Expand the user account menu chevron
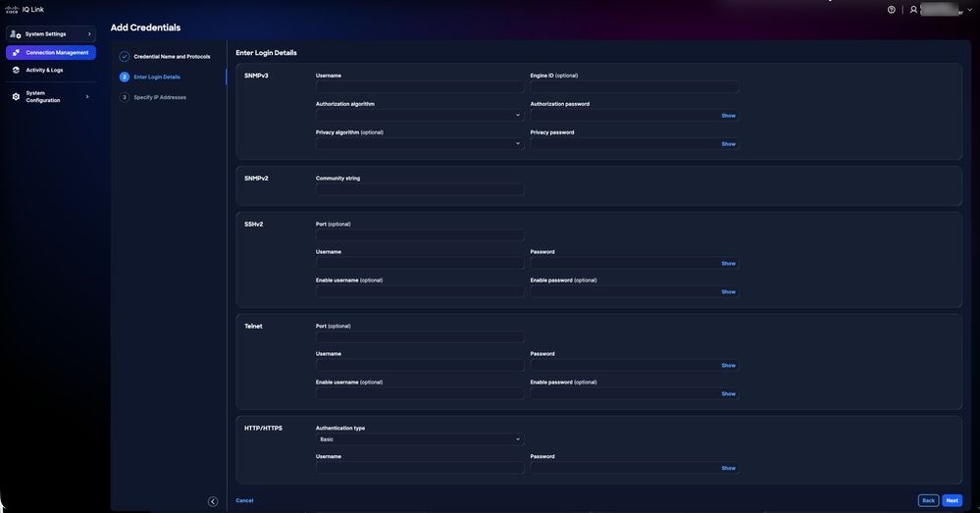Viewport: 980px width, 513px height. (x=969, y=10)
